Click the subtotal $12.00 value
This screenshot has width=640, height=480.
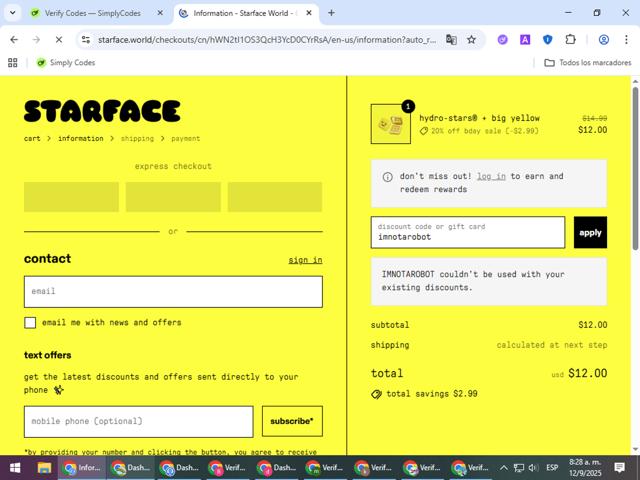pyautogui.click(x=593, y=325)
